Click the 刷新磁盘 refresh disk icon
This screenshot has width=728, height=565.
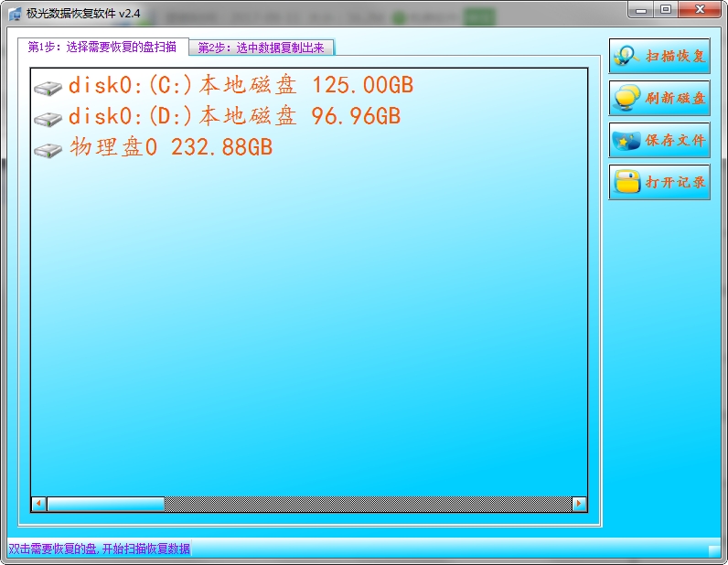pos(626,98)
